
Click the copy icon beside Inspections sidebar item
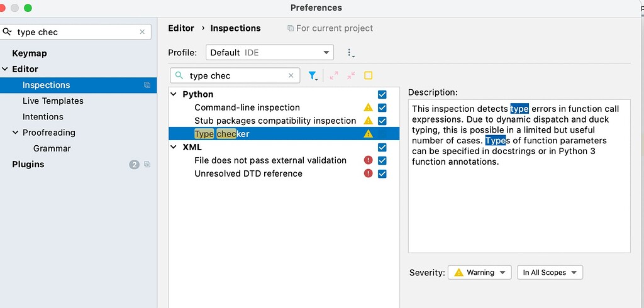point(147,85)
